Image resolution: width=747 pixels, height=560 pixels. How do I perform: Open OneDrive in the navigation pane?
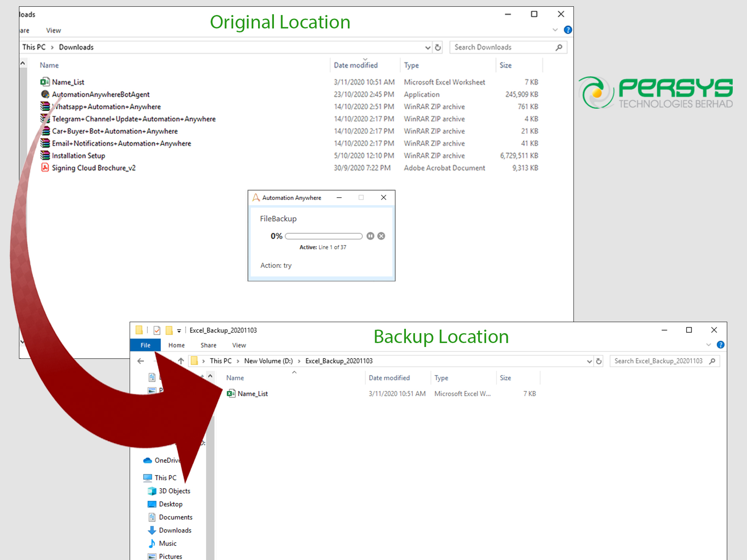point(166,460)
